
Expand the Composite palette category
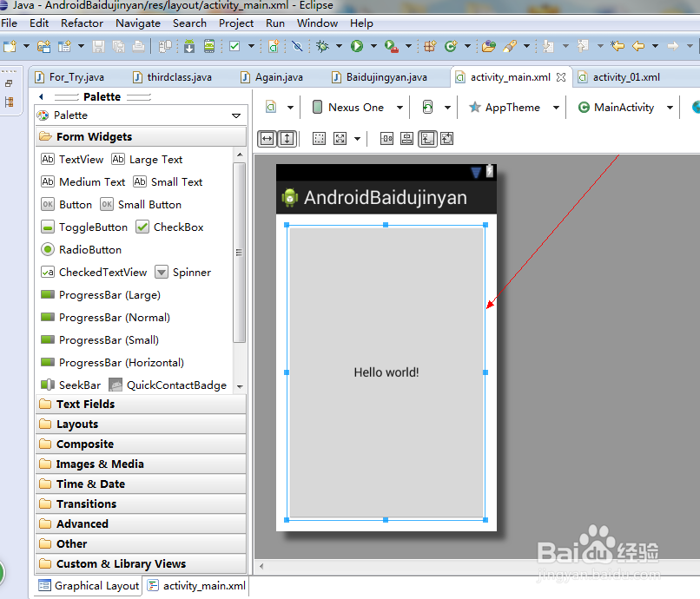pos(141,444)
